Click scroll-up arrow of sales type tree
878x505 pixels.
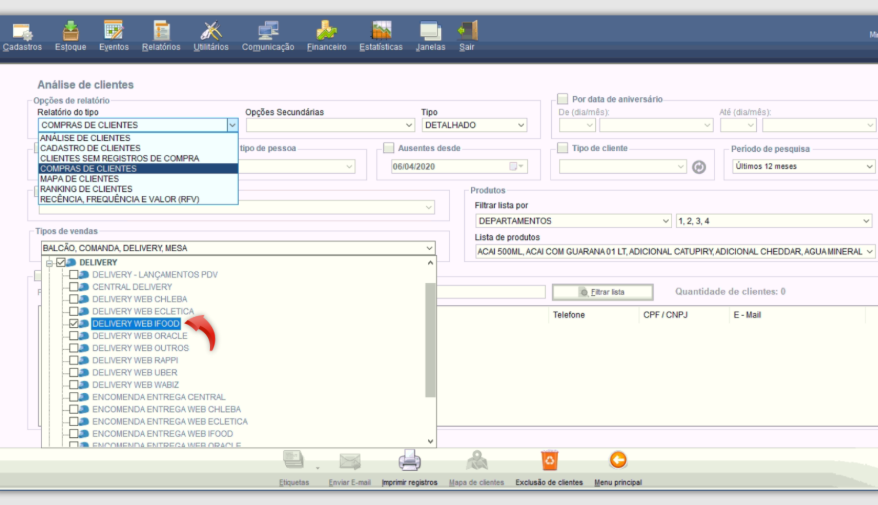tap(430, 263)
